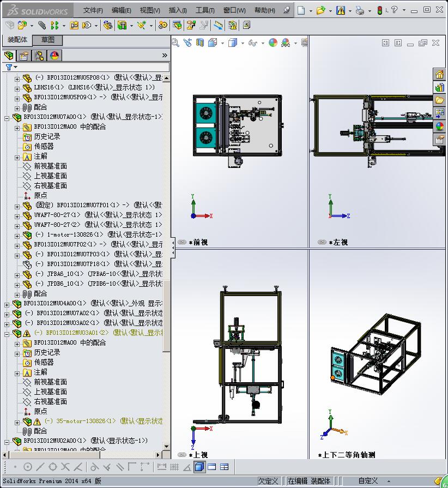Image resolution: width=448 pixels, height=488 pixels.
Task: Open the PropertyManager tab
Action: coord(23,56)
